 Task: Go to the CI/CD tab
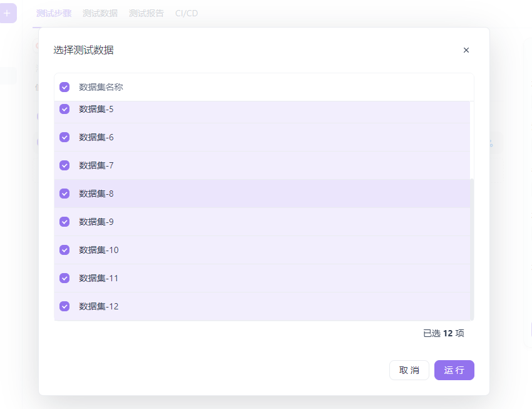click(187, 13)
